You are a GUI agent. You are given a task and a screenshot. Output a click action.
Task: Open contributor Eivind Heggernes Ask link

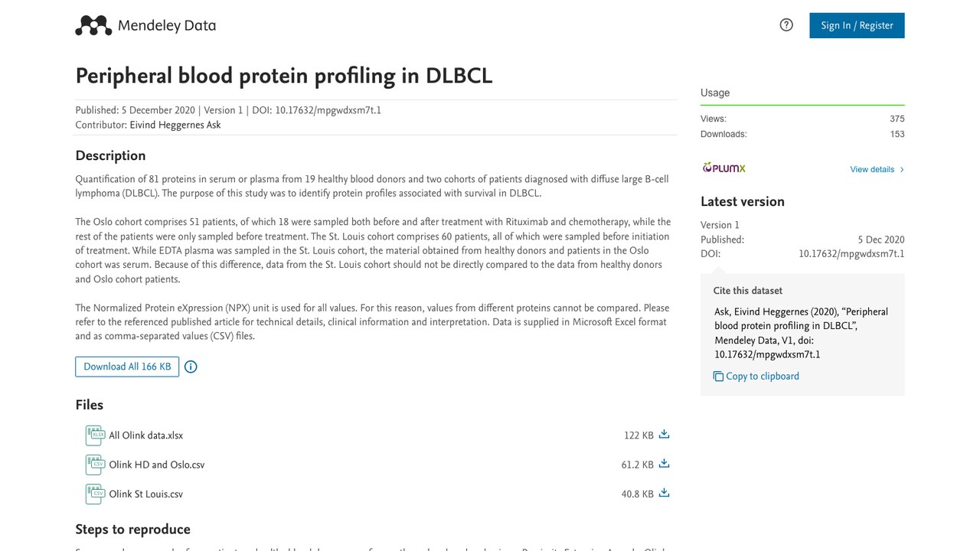[175, 125]
